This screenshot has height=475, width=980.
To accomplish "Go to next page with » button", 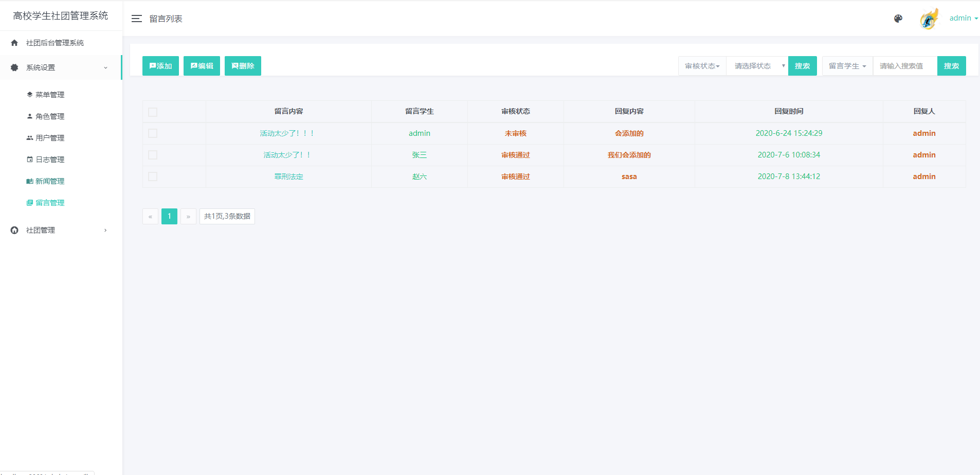I will [188, 216].
